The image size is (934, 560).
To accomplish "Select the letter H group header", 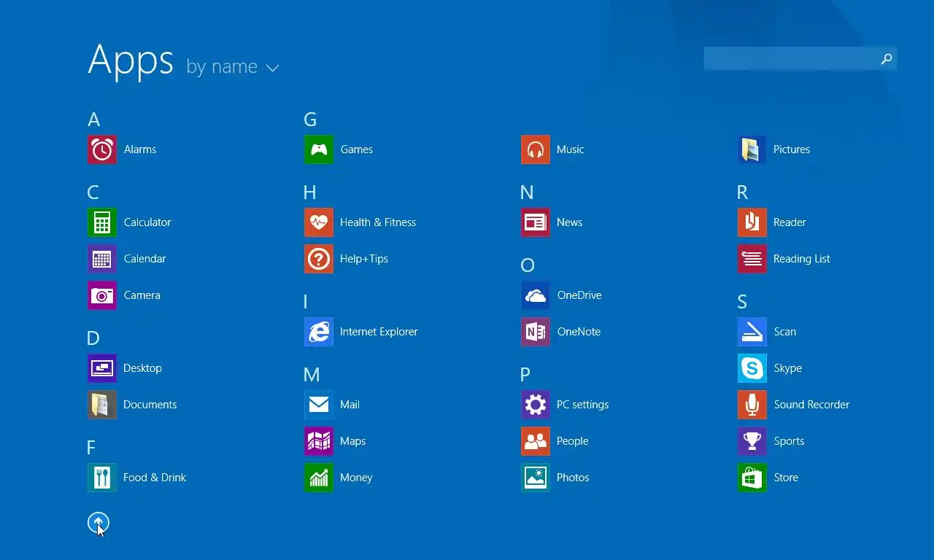I will (x=310, y=192).
